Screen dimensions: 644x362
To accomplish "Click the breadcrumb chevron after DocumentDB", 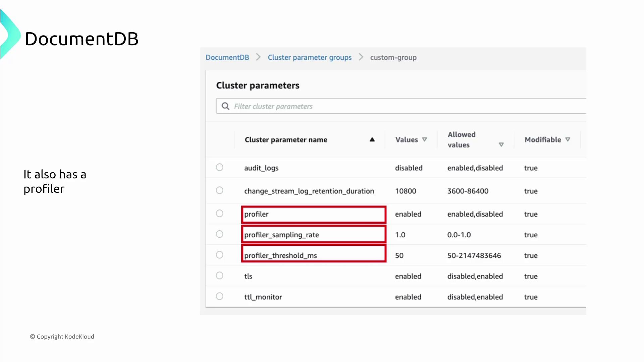I will [x=258, y=57].
